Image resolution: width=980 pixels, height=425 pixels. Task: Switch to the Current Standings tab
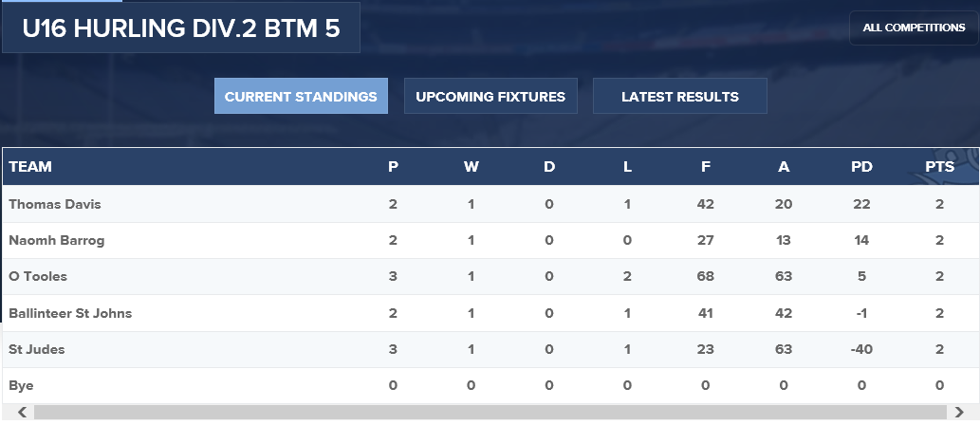click(301, 96)
